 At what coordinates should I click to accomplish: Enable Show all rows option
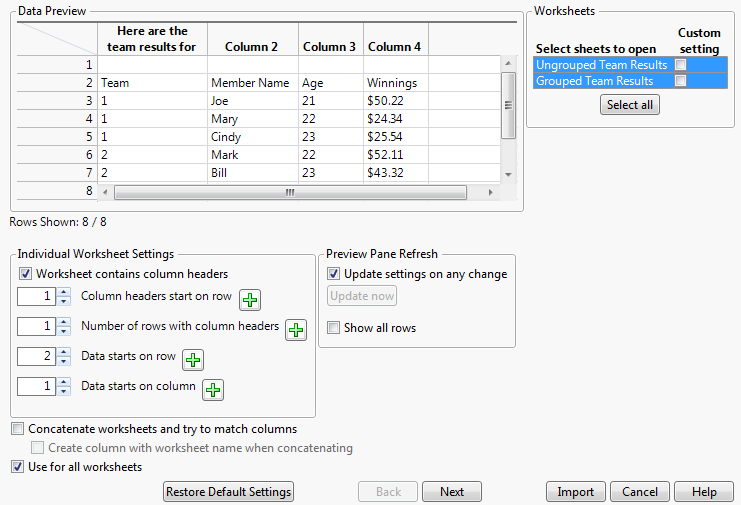[335, 328]
